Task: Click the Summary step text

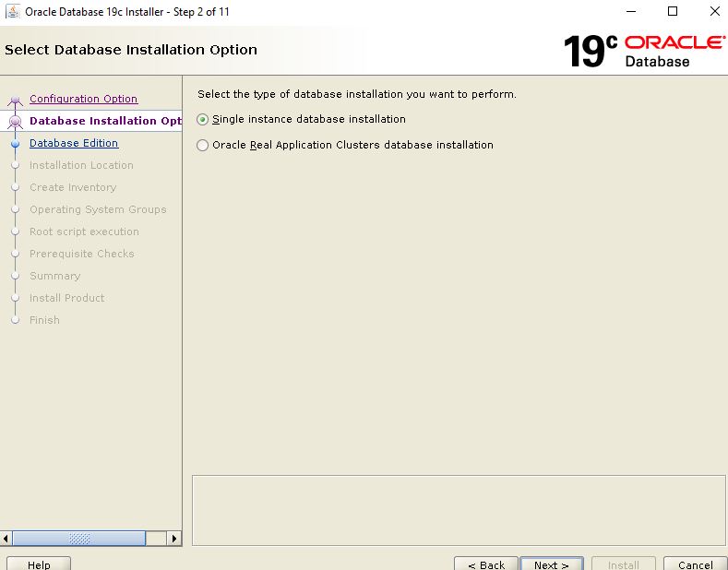Action: point(54,276)
